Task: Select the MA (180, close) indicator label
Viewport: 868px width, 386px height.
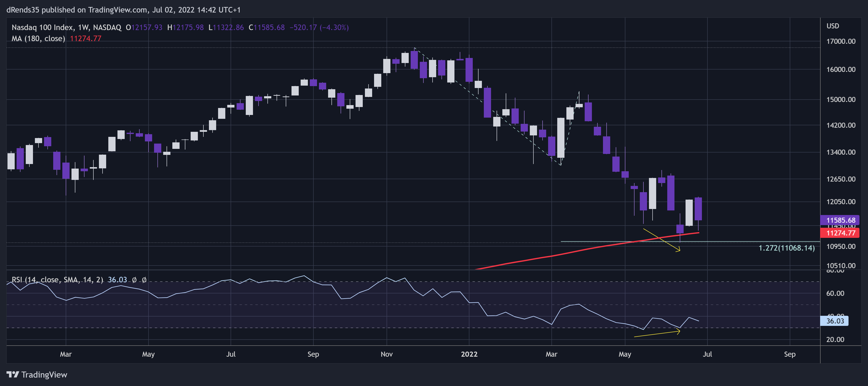Action: 39,38
